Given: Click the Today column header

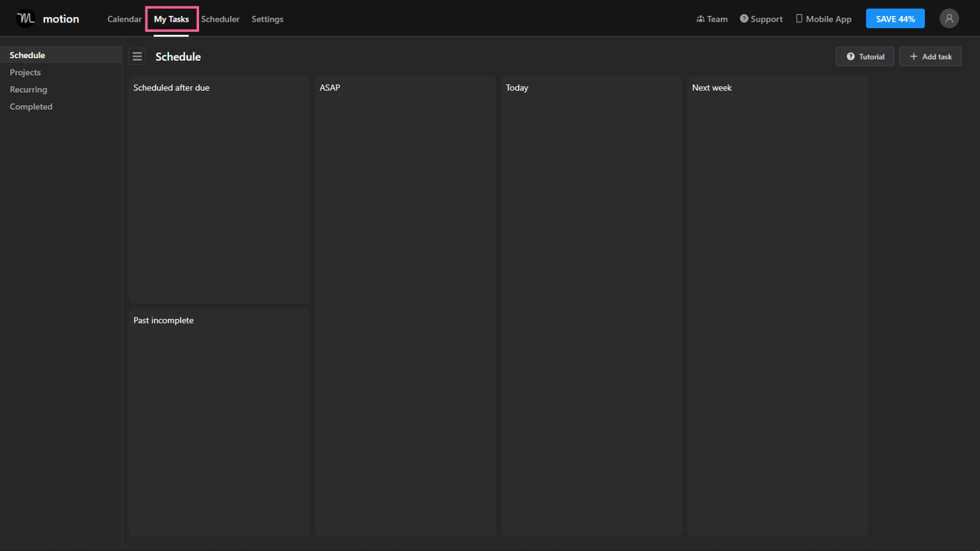Looking at the screenshot, I should click(x=517, y=87).
